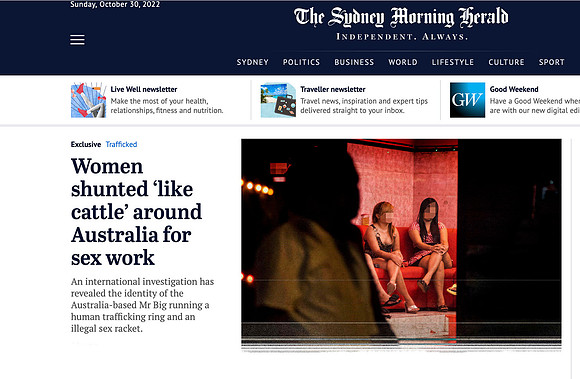
Task: Go to the Politics section
Action: [301, 62]
